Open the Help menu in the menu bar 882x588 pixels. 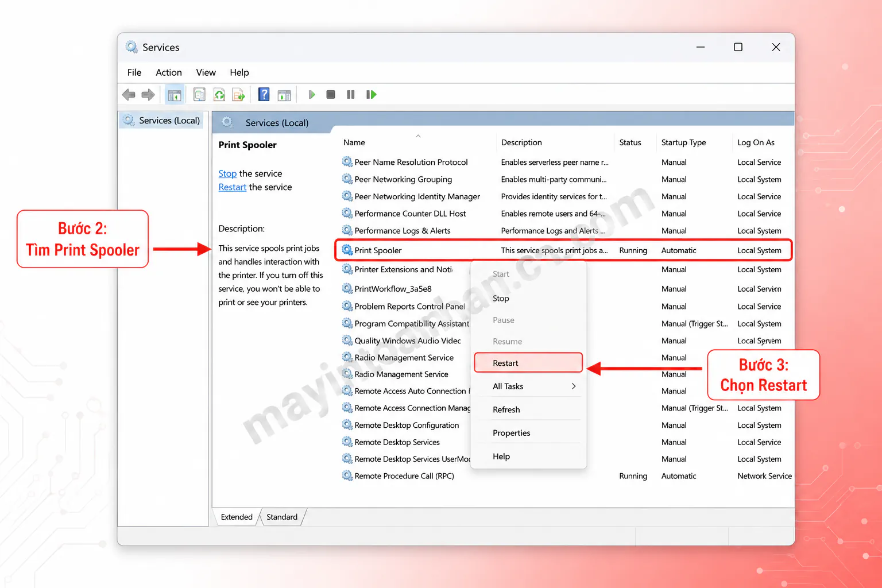coord(239,72)
